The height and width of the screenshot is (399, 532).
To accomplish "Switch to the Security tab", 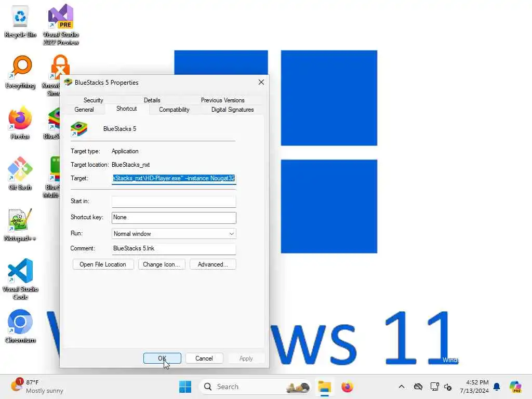I will [x=94, y=100].
